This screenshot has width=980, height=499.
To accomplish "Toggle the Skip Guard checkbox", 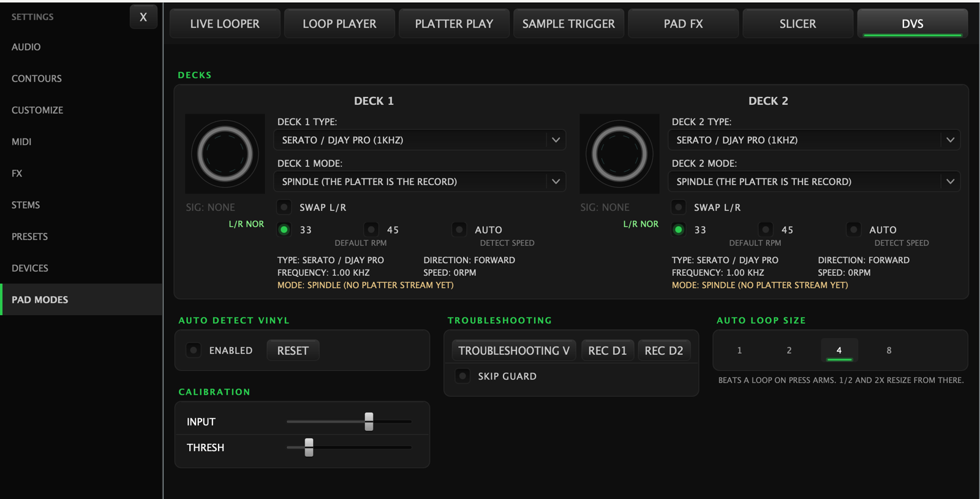I will [463, 376].
